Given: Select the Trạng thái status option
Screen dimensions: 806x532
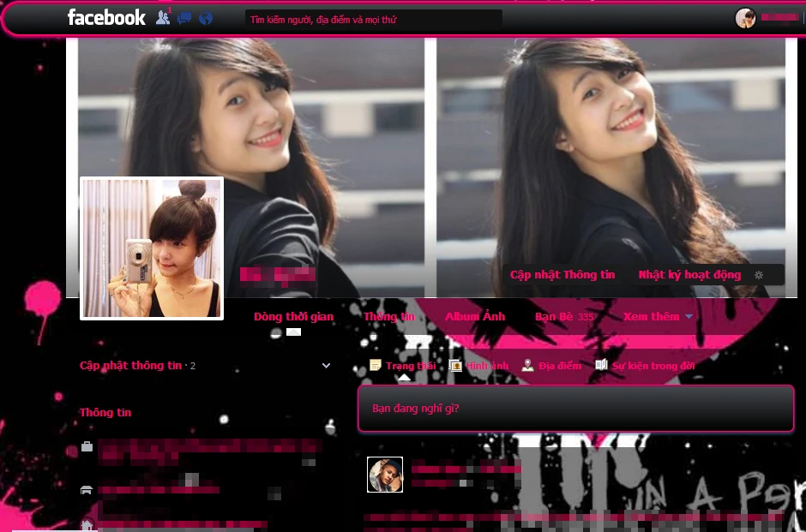Looking at the screenshot, I should click(403, 366).
